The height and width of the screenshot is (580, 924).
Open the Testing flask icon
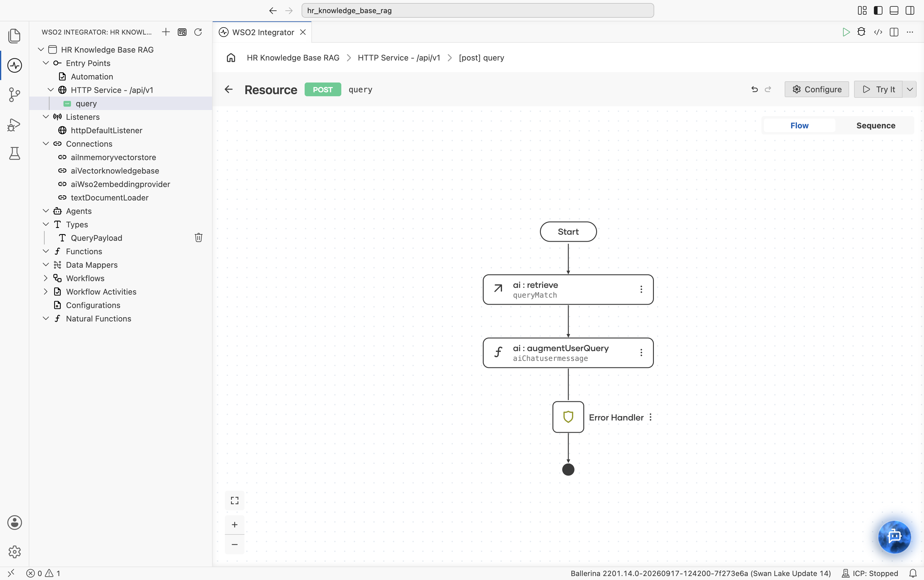(x=14, y=153)
